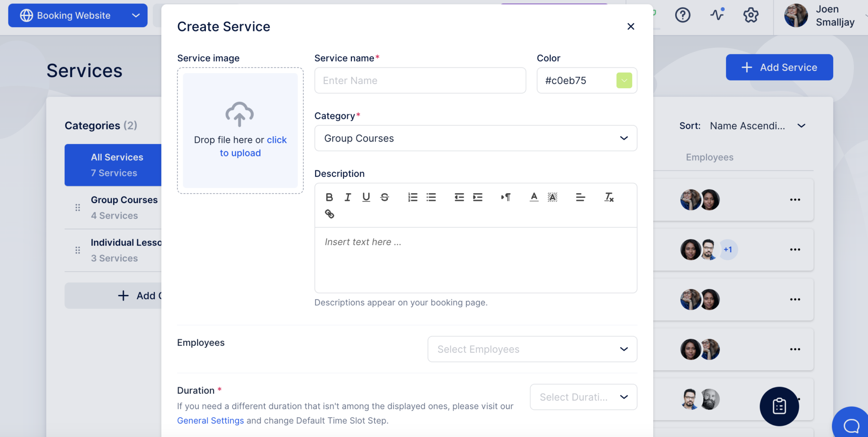Clear formatting with the remove-format icon

[x=609, y=197]
